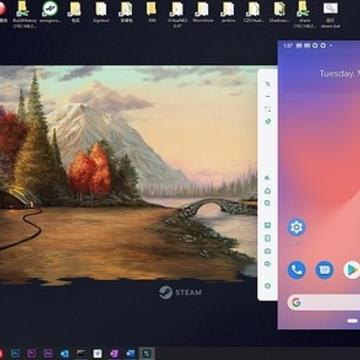Click the pin icon in emulator sidebar
This screenshot has height=360, width=360.
coord(268,121)
